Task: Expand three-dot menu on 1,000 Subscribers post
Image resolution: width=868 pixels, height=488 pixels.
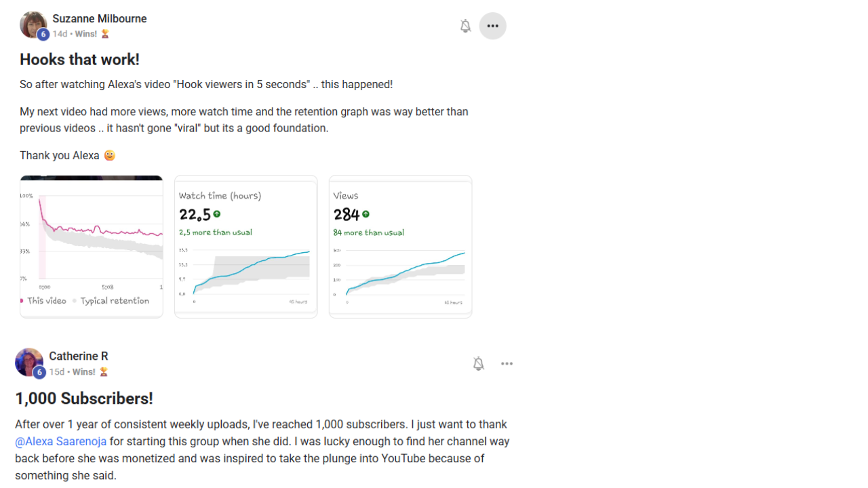Action: [x=507, y=364]
